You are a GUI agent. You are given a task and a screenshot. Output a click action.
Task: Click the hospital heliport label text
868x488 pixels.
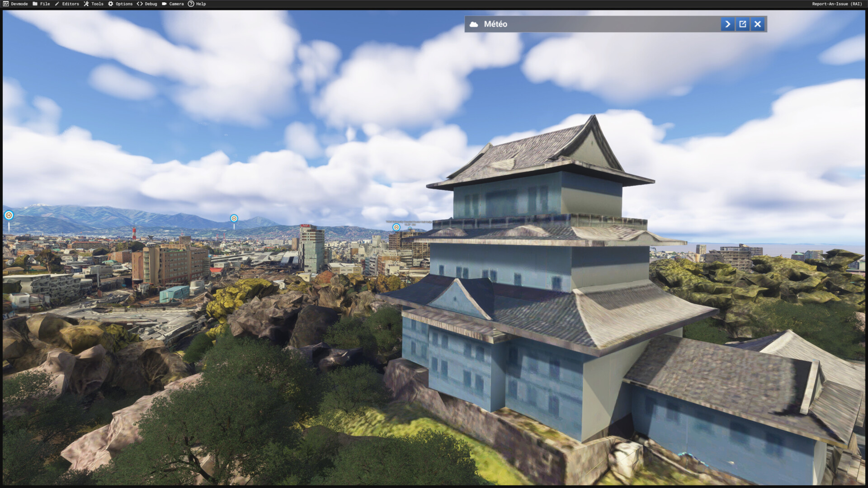(408, 222)
